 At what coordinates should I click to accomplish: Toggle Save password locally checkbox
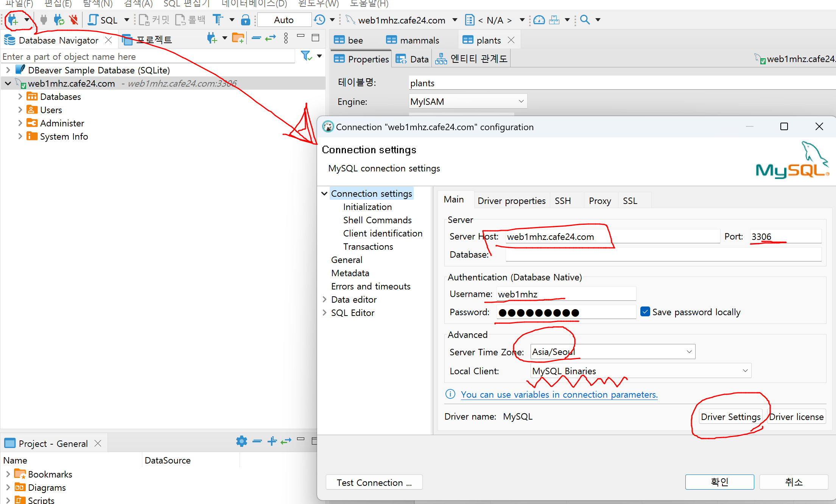(x=645, y=312)
